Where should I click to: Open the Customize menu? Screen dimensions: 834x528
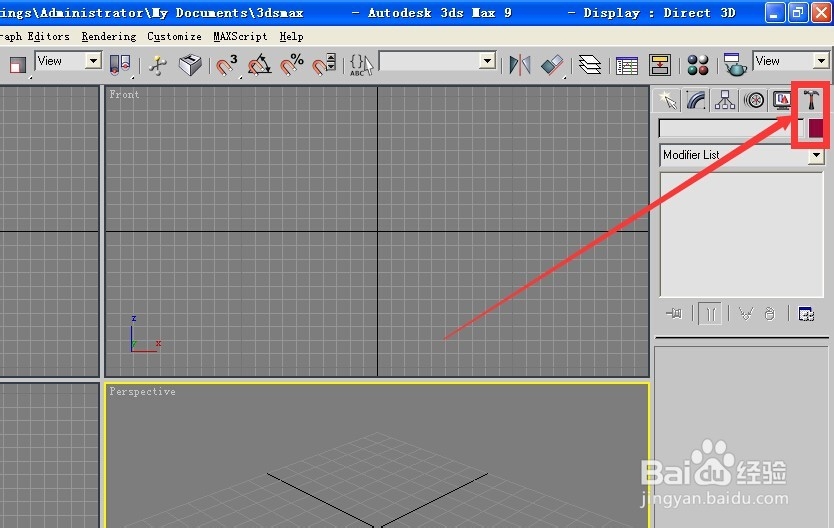click(174, 37)
